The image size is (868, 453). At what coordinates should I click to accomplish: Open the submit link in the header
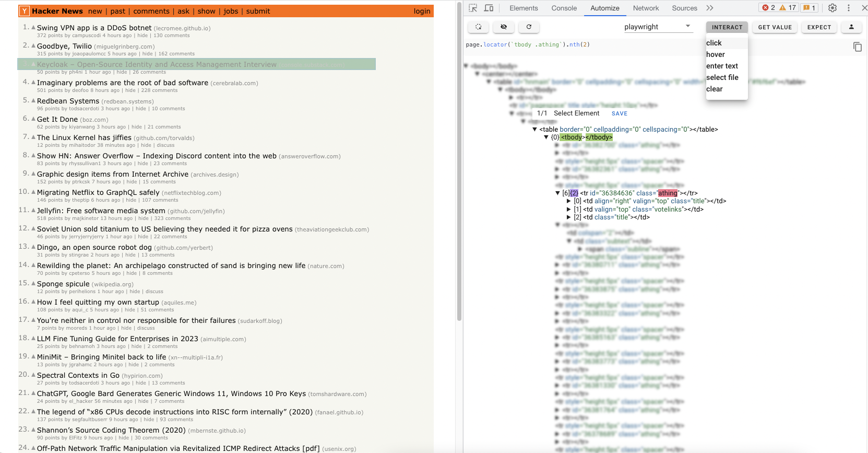(258, 11)
